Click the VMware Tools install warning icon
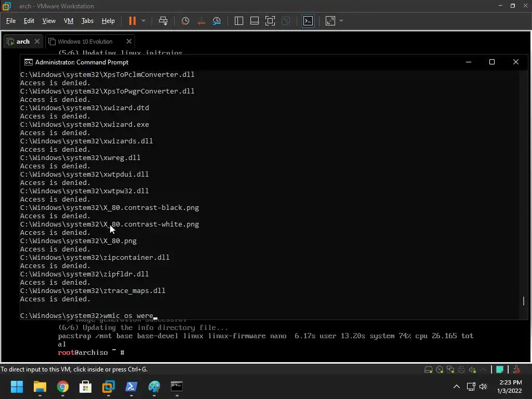 pos(516,369)
